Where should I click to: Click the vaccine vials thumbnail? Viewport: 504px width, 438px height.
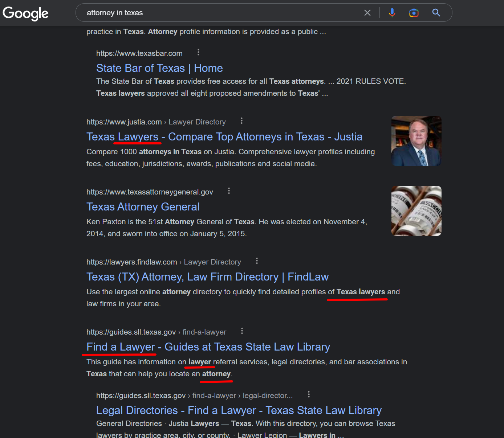(416, 211)
